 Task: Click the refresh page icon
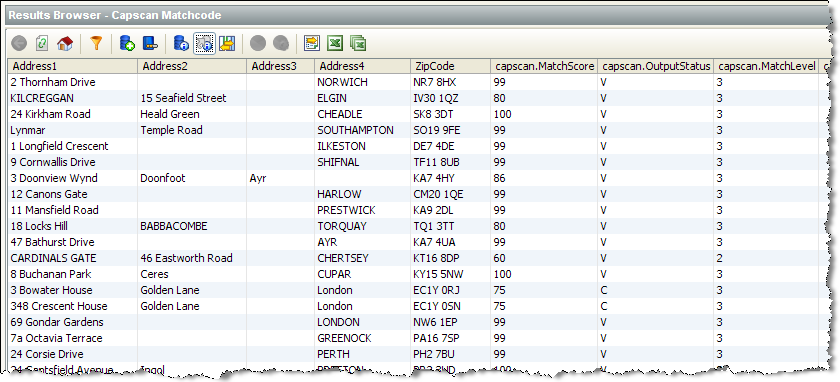[42, 43]
